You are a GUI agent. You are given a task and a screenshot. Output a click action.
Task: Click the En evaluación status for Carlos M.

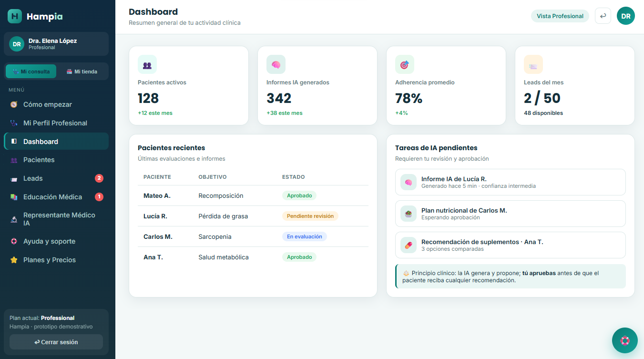pos(305,236)
